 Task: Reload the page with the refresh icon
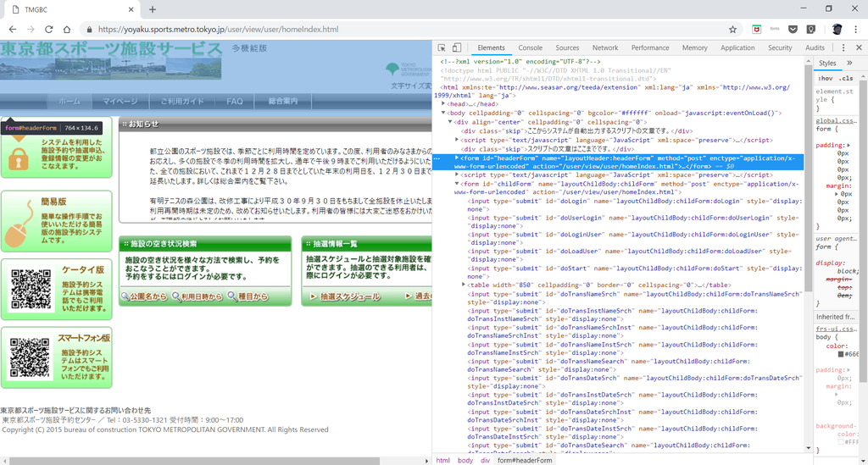click(x=48, y=30)
